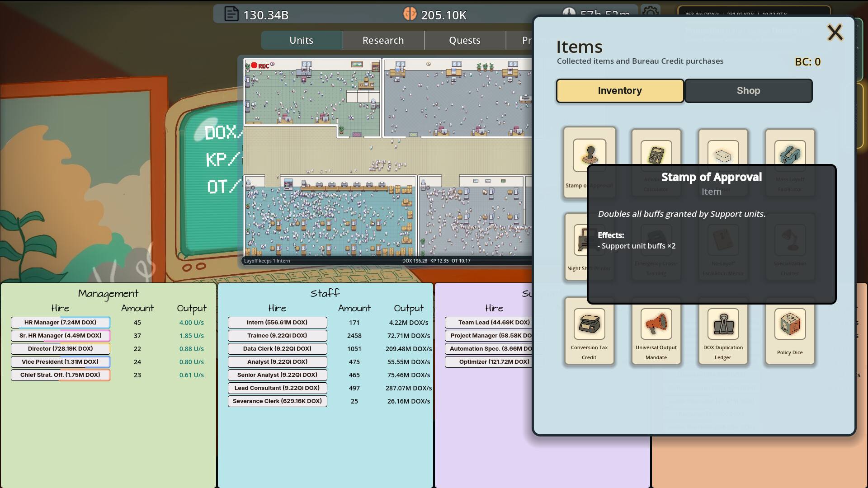The image size is (868, 488).
Task: Click the red REC indicator in office view
Action: pyautogui.click(x=260, y=66)
